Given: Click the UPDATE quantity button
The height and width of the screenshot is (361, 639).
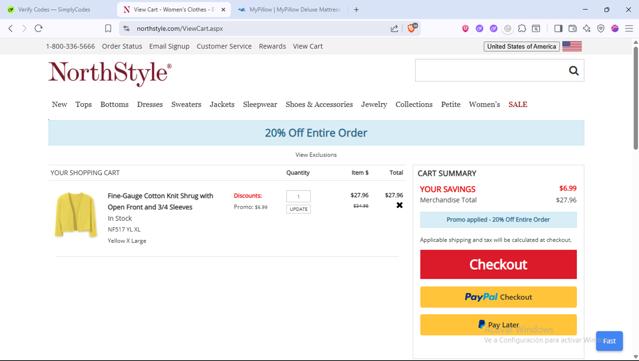Looking at the screenshot, I should 298,209.
